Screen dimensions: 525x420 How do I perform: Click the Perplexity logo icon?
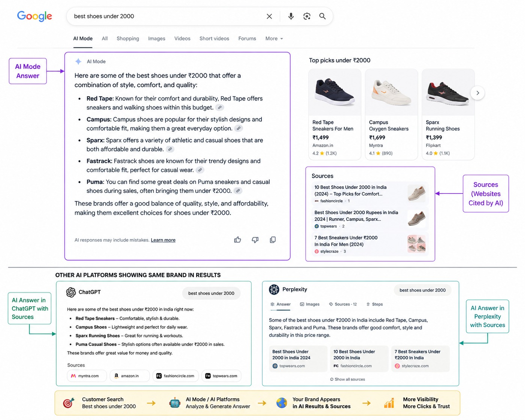coord(274,289)
